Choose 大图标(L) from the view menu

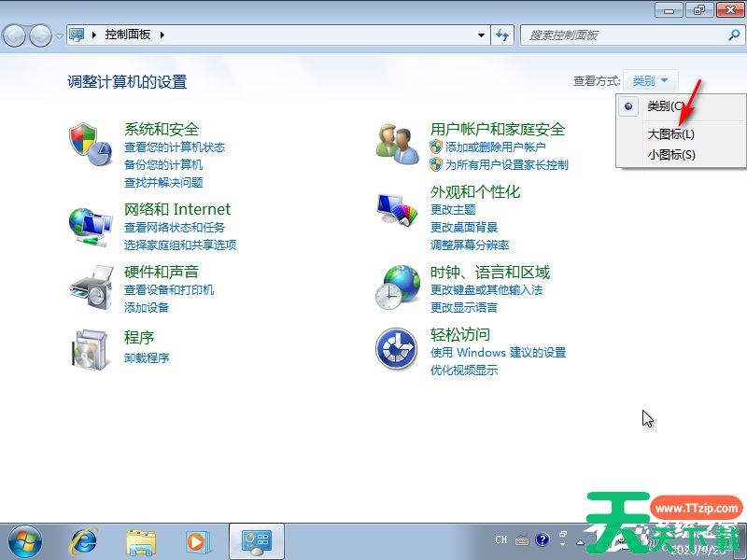(670, 134)
